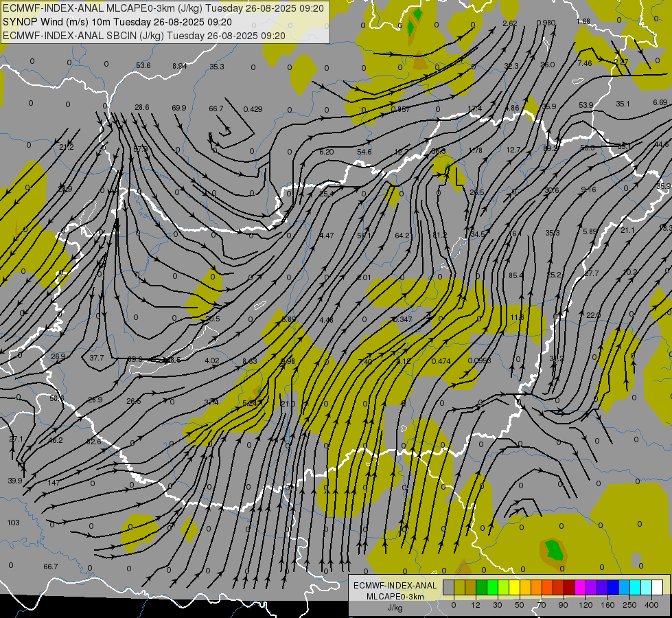Click the legend title "MLCAPE0-3km"
This screenshot has width=672, height=618.
[395, 597]
